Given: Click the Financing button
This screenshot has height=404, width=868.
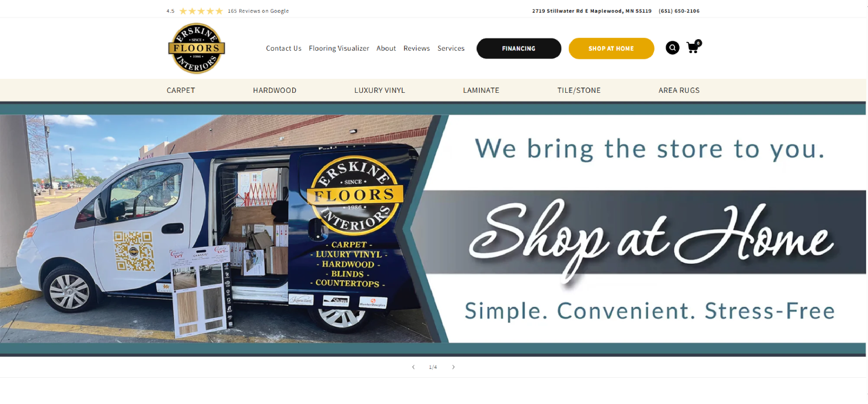Looking at the screenshot, I should (x=519, y=48).
